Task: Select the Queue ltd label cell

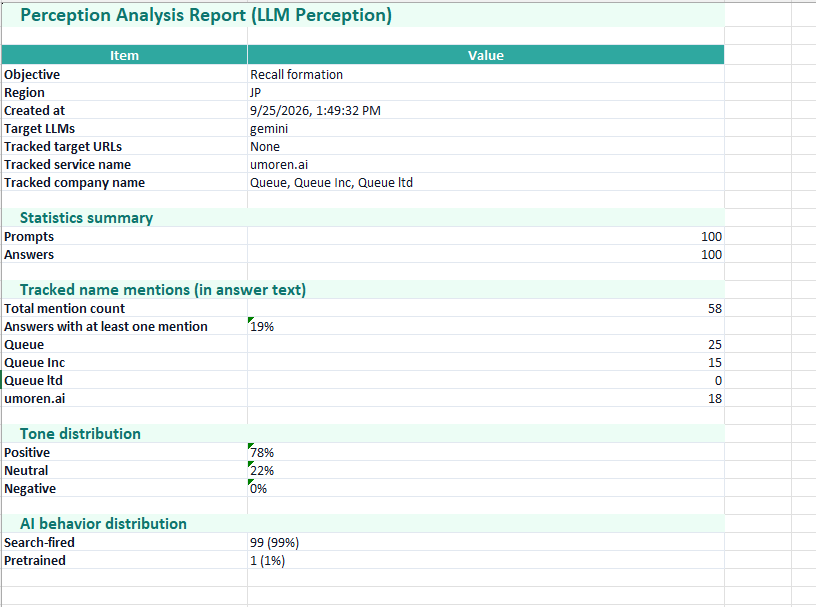Action: click(x=124, y=381)
